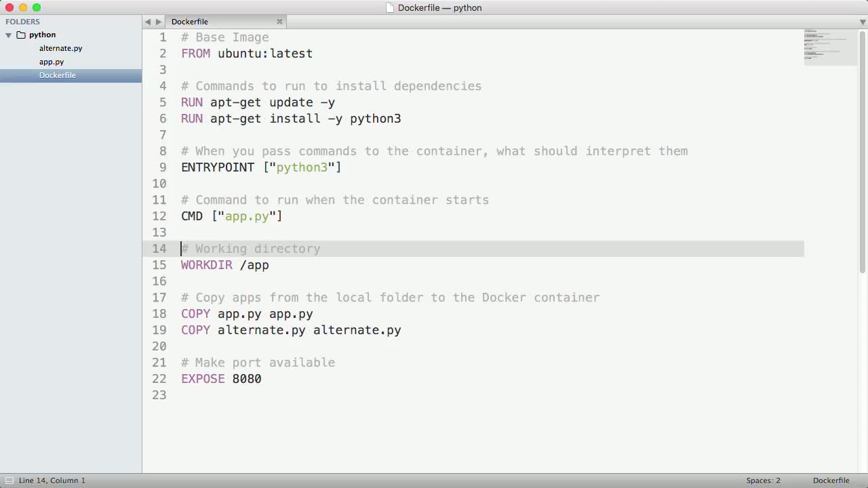Click the document icon in title bar
Screen dimensions: 868x488
point(390,8)
